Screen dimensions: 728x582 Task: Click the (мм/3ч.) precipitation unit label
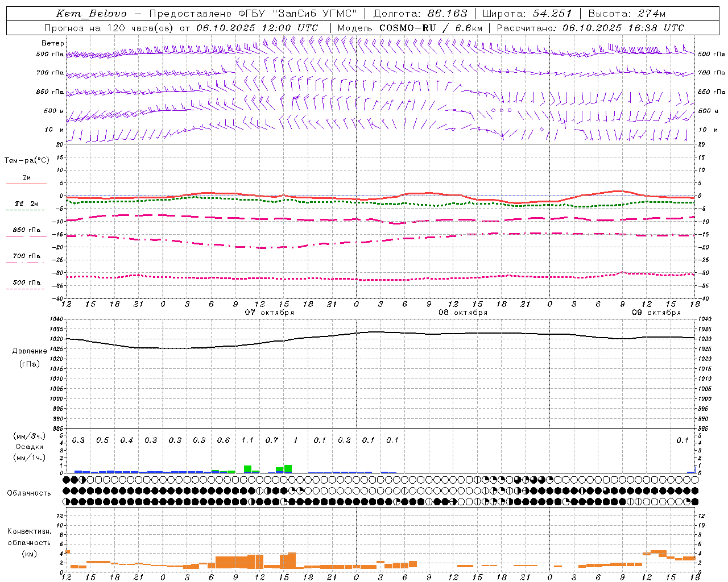click(29, 436)
